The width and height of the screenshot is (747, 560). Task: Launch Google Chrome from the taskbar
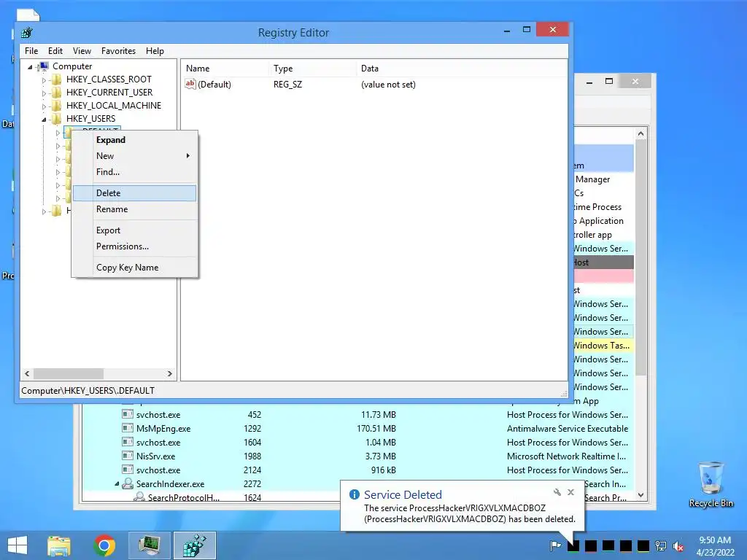pos(104,545)
